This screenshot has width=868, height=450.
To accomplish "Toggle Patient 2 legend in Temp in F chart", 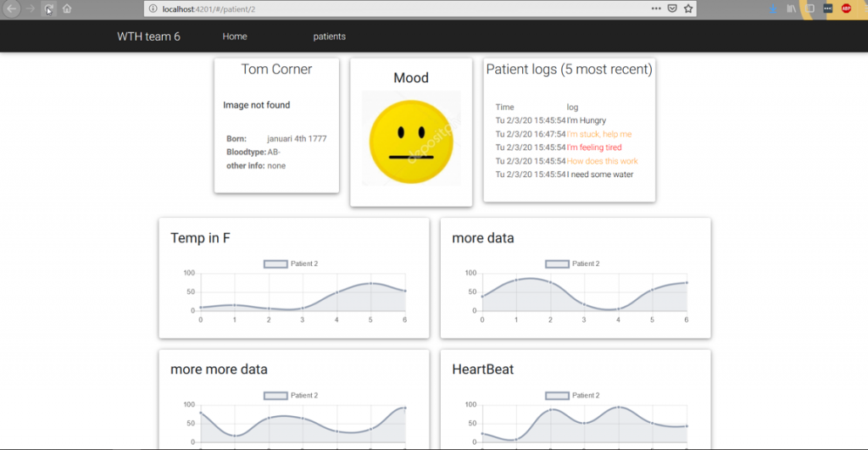I will click(x=292, y=264).
